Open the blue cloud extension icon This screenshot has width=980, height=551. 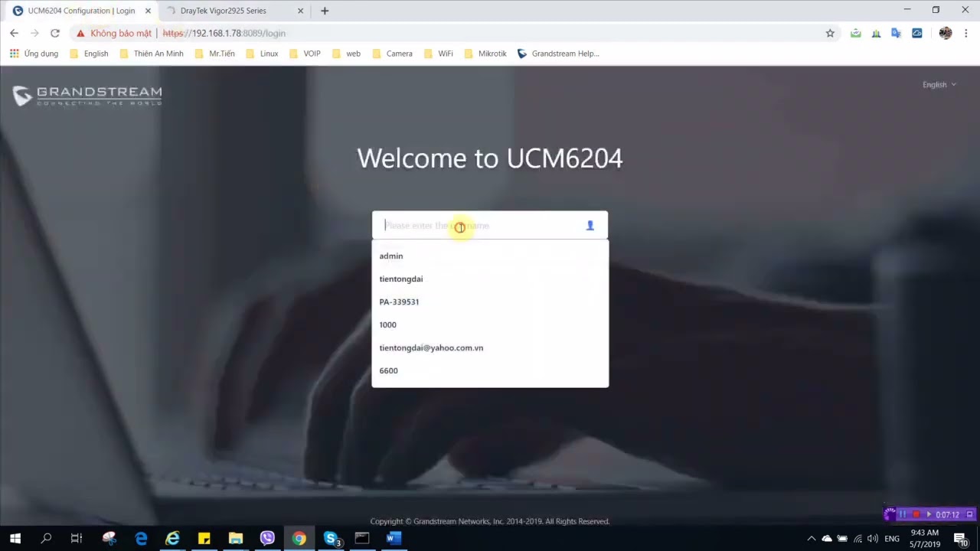(x=916, y=33)
